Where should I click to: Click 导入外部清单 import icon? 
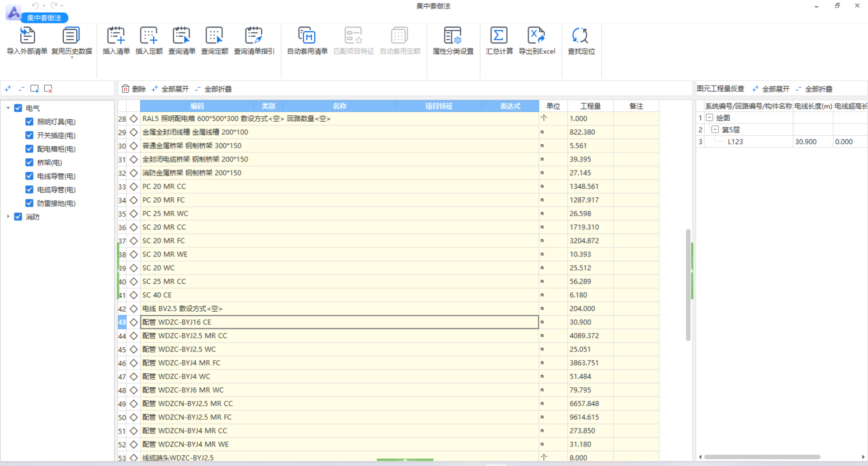pyautogui.click(x=27, y=35)
